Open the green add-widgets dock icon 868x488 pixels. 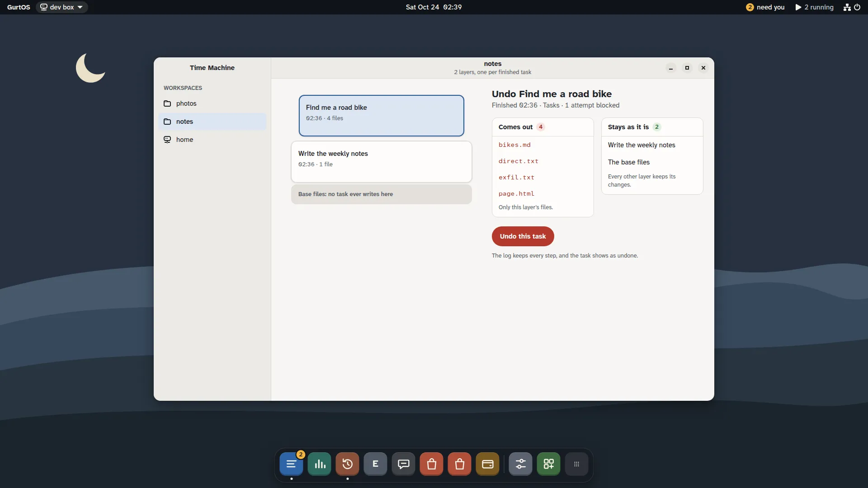[549, 464]
